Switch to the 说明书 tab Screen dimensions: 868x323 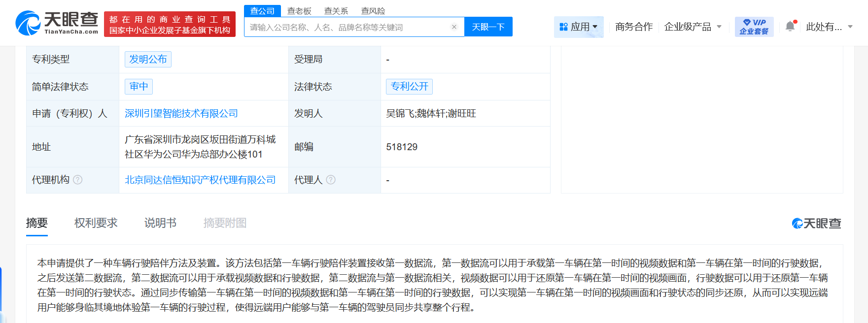tap(160, 223)
